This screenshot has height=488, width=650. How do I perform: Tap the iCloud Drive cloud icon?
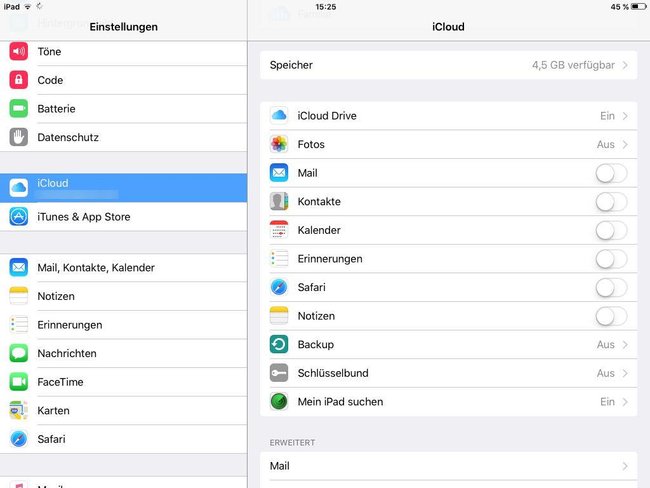[x=279, y=116]
